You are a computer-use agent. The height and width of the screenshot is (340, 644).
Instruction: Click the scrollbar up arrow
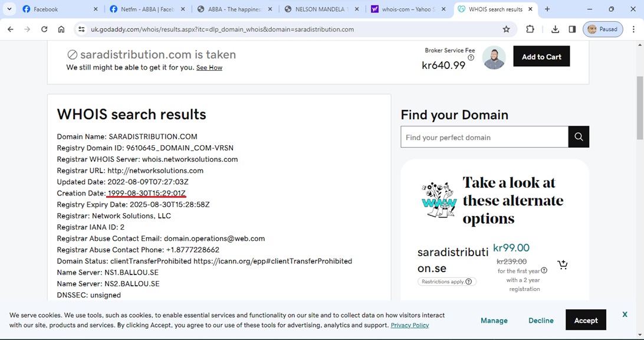pyautogui.click(x=639, y=44)
